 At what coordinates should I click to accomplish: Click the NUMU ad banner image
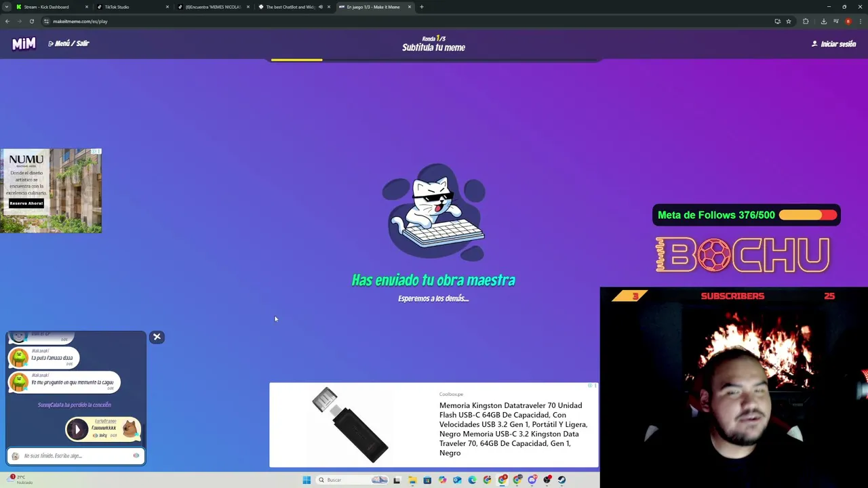pos(51,190)
